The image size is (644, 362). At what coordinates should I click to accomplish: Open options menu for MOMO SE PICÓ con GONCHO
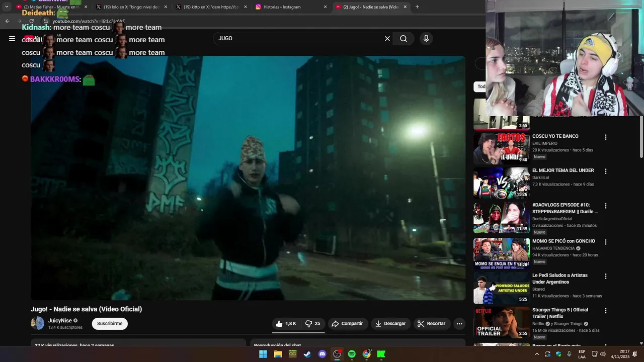[x=606, y=242]
